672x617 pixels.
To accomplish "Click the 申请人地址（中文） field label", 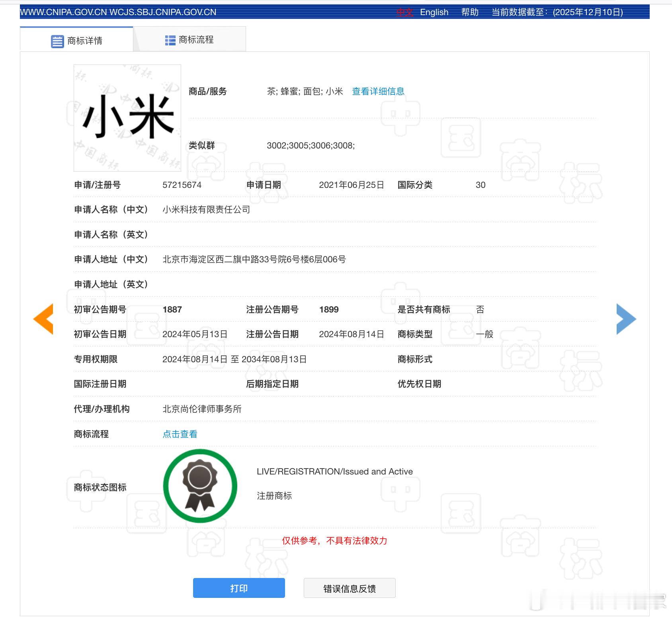I will 111,260.
